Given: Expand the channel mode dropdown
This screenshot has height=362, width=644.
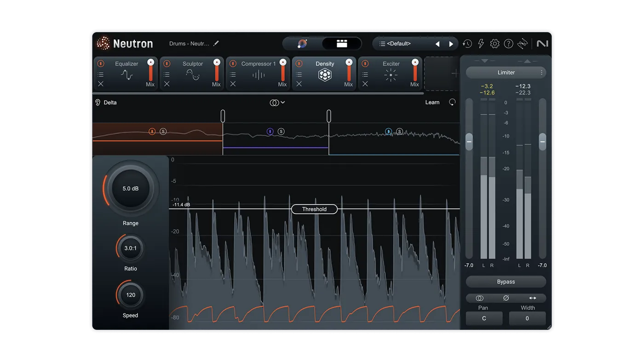Looking at the screenshot, I should [x=277, y=102].
